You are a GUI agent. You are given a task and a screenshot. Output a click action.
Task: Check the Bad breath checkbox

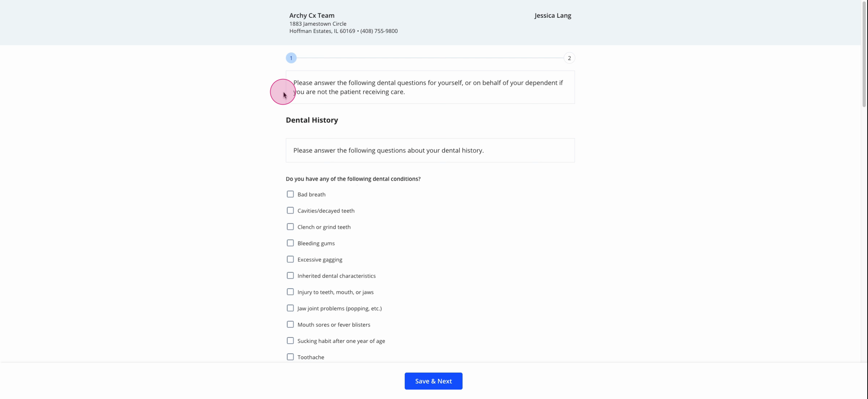point(290,194)
